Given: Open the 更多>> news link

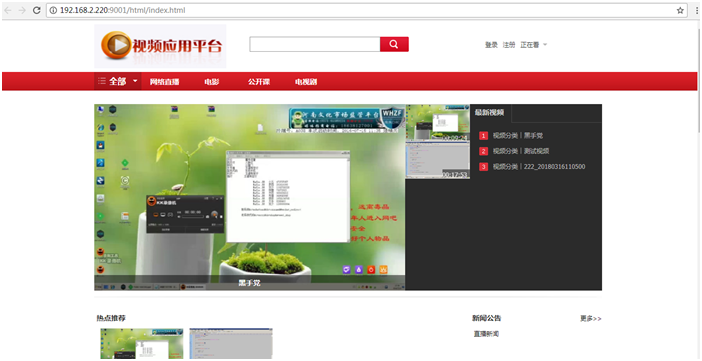Looking at the screenshot, I should tap(591, 318).
